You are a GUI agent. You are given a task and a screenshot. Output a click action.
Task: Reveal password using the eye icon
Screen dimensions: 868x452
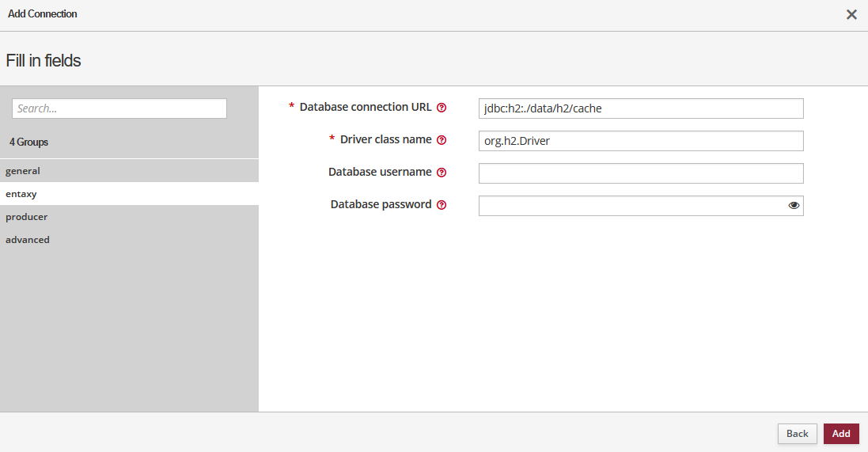pos(794,206)
